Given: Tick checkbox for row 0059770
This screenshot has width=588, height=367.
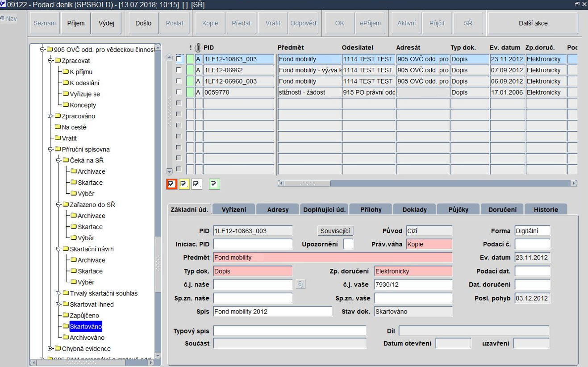Looking at the screenshot, I should tap(179, 92).
